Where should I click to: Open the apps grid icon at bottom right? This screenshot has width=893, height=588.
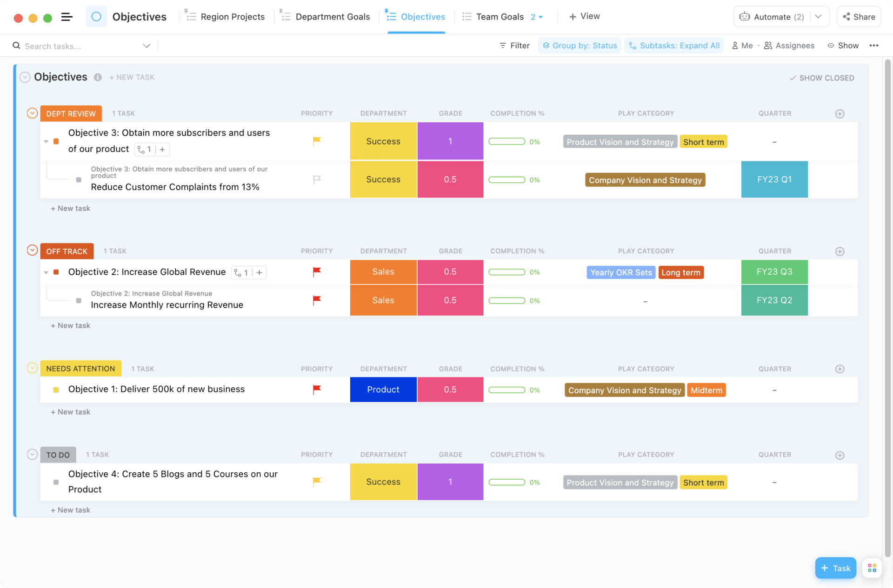click(x=872, y=568)
